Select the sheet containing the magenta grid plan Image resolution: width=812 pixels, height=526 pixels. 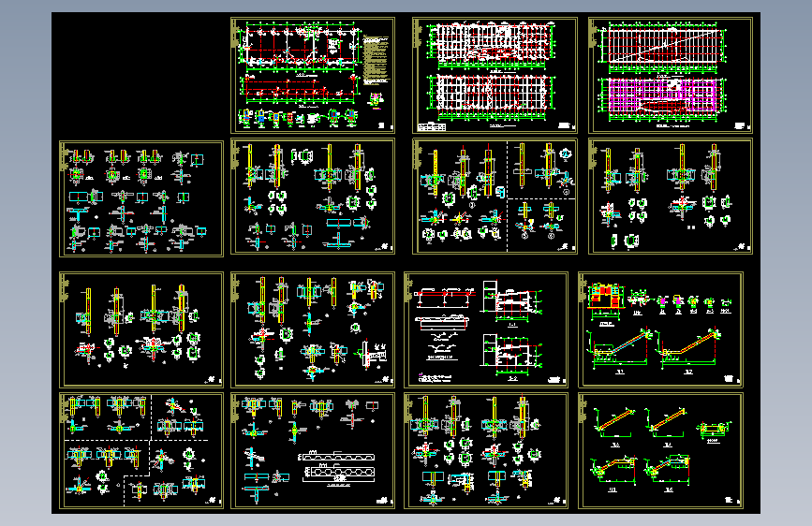click(670, 75)
